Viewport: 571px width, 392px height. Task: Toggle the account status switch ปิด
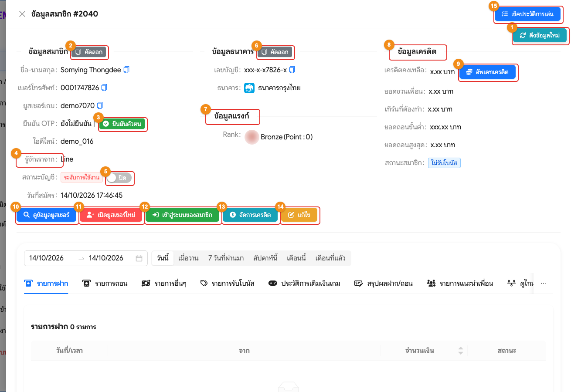coord(119,178)
